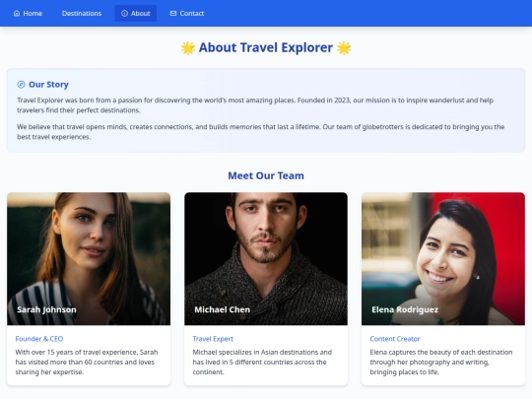Click Elena's bio about photography and writing
This screenshot has height=399, width=532.
pyautogui.click(x=441, y=362)
